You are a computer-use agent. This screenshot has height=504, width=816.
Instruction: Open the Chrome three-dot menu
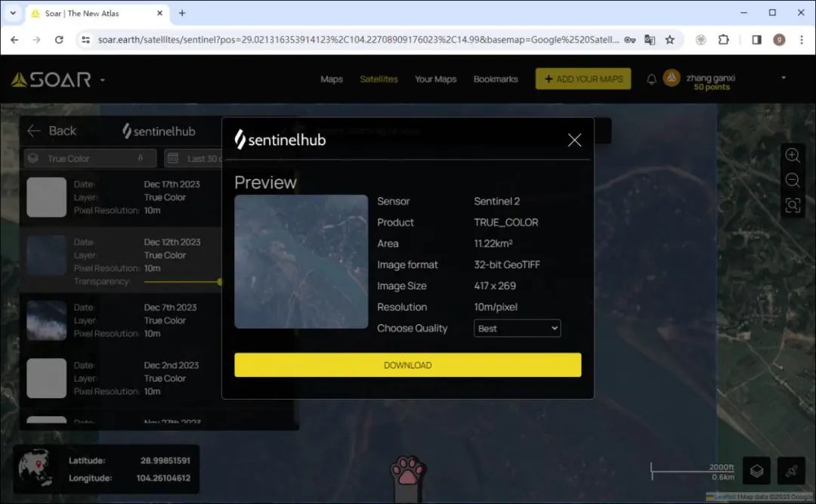tap(802, 39)
